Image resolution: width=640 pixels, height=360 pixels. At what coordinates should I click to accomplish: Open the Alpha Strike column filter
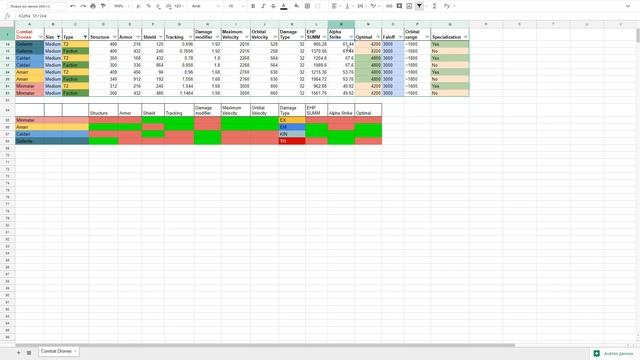351,37
